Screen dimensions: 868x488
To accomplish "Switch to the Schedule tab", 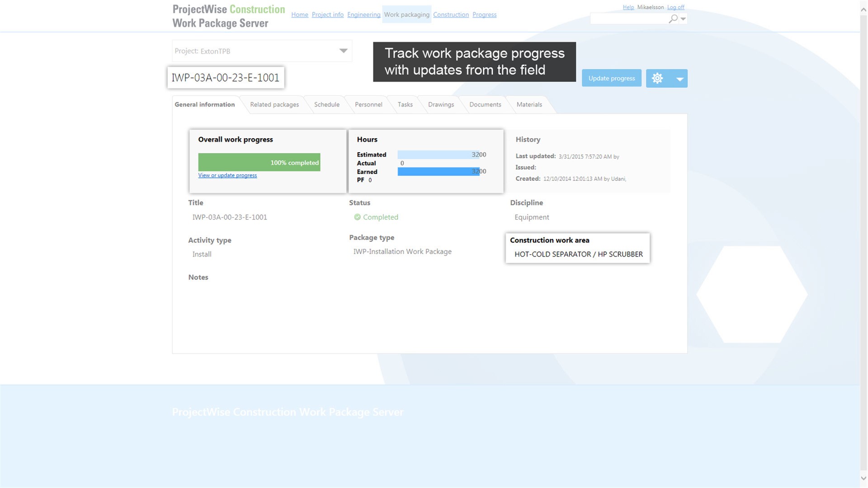I will coord(326,104).
